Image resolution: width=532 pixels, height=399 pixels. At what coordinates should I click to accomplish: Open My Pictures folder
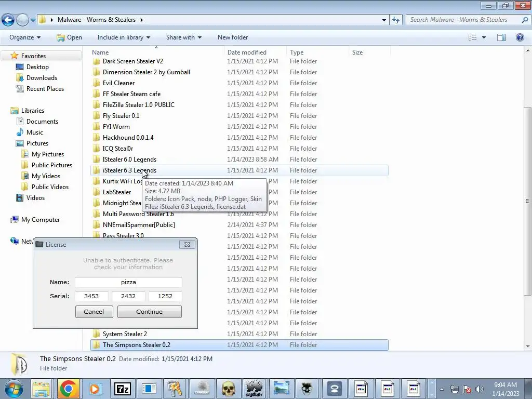(47, 154)
